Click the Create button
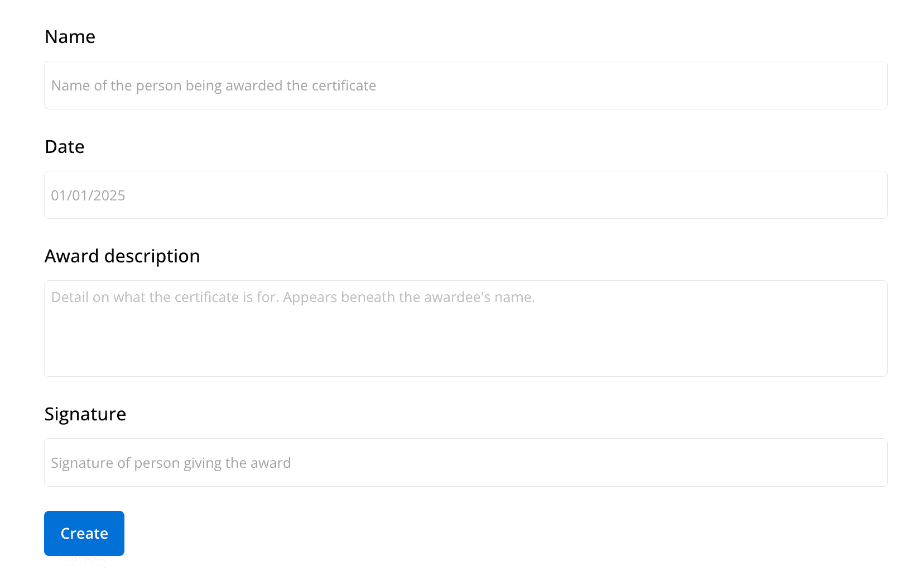This screenshot has width=924, height=575. (84, 533)
